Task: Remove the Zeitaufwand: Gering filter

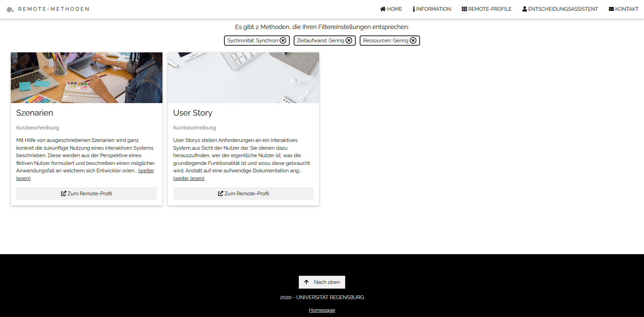Action: (349, 41)
